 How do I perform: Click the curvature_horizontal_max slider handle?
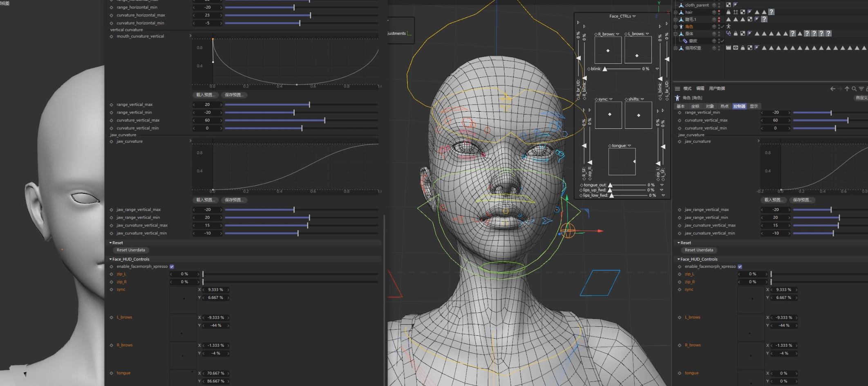pos(311,15)
